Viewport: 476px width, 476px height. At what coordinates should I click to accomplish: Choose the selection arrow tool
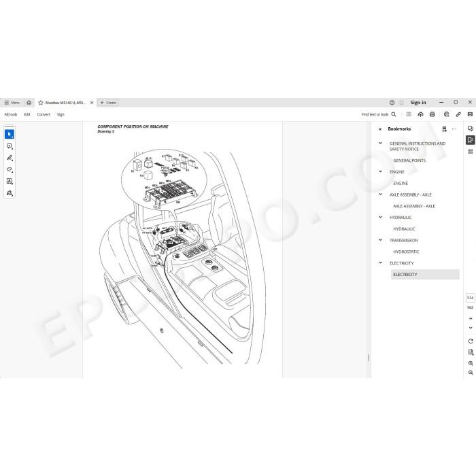(10, 134)
